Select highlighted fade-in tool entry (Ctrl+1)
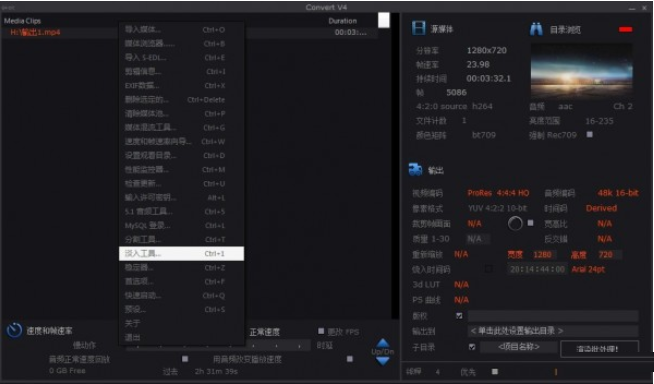Screen dimensions: 654x384 coord(181,253)
